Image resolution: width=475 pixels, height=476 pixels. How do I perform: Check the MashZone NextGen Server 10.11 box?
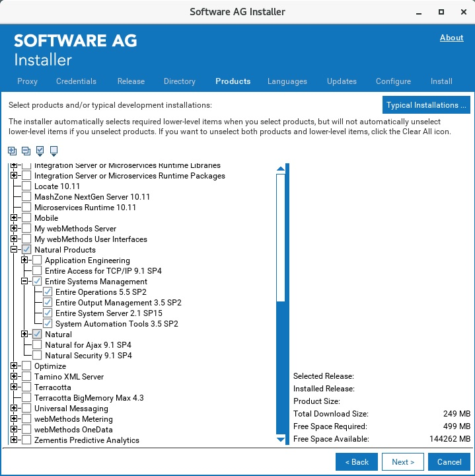[26, 197]
